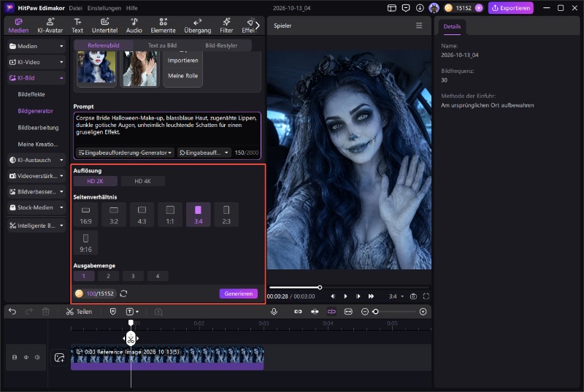Click the player progress bar handle
The height and width of the screenshot is (392, 584).
coord(320,288)
